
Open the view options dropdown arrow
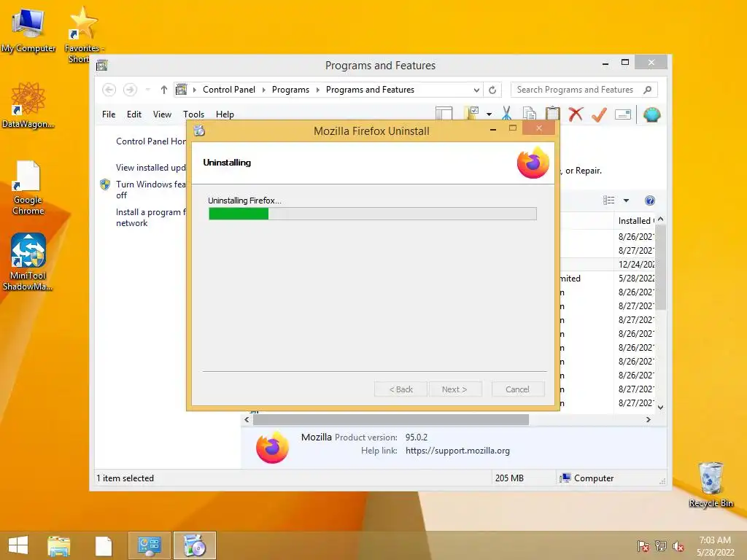pyautogui.click(x=626, y=201)
